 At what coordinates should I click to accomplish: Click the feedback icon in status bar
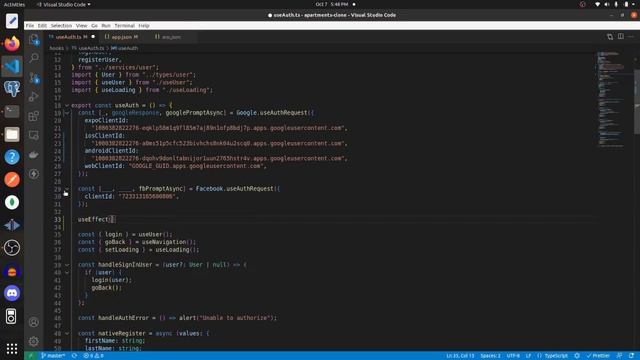[x=620, y=356]
